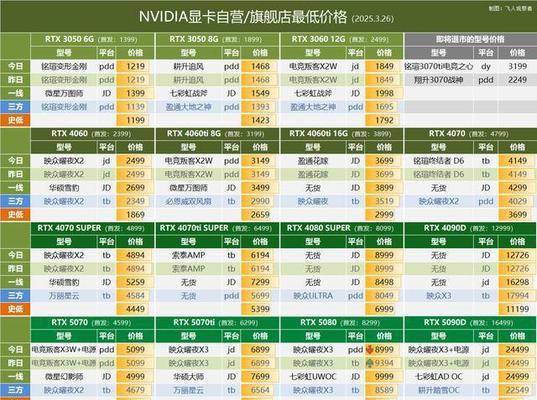Click the 5399 historical low price
This screenshot has height=400, width=537.
260,309
